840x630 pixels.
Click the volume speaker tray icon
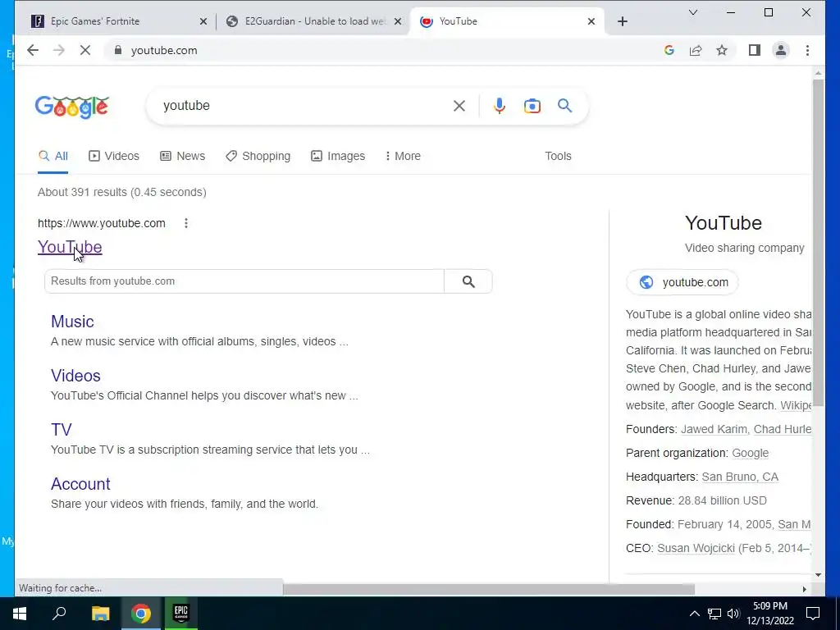point(733,614)
